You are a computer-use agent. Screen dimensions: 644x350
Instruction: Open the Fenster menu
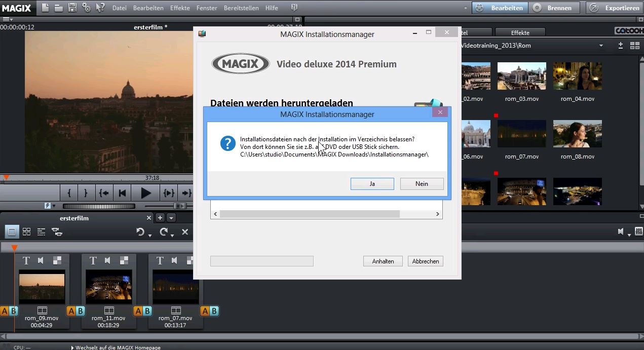[206, 8]
